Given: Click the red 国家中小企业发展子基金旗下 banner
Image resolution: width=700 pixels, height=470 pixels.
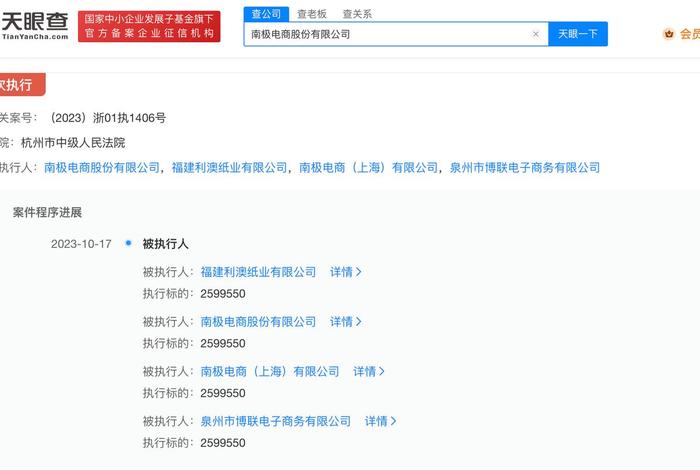Looking at the screenshot, I should point(149,26).
